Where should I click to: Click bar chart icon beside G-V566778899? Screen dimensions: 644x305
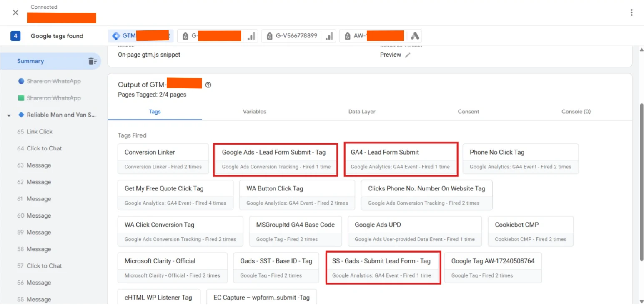coord(329,36)
